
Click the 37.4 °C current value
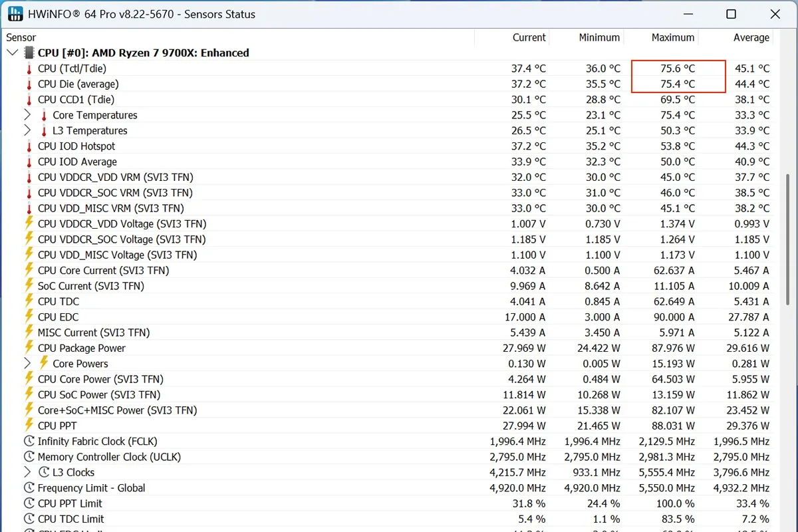point(529,68)
